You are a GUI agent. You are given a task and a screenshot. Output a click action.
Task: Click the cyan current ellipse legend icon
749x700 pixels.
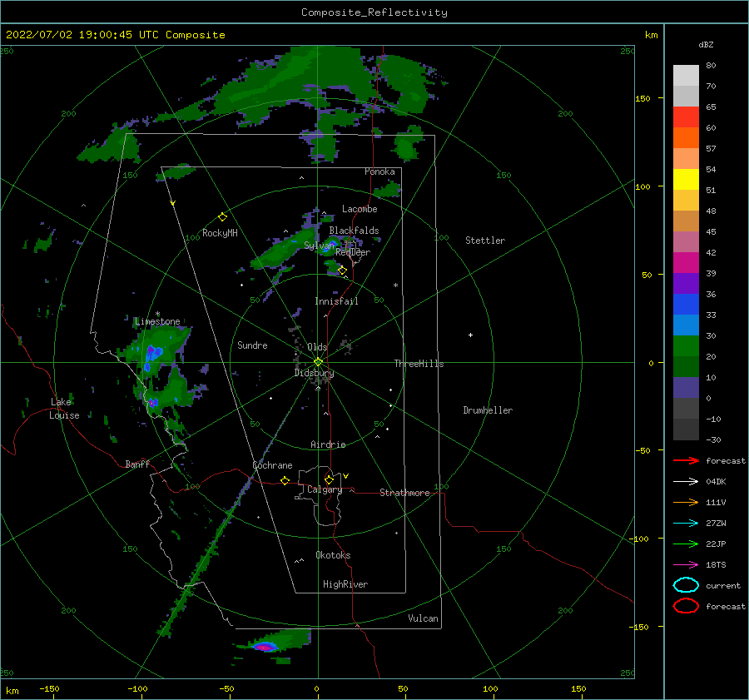[x=686, y=585]
